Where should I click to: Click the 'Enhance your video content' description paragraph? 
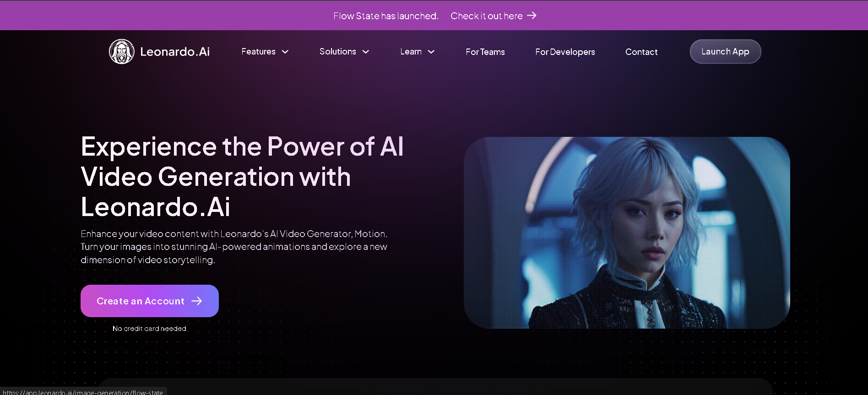pos(234,247)
